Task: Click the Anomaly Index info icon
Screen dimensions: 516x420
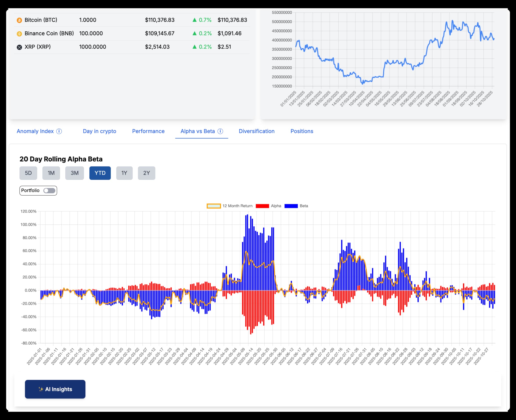Action: [59, 131]
